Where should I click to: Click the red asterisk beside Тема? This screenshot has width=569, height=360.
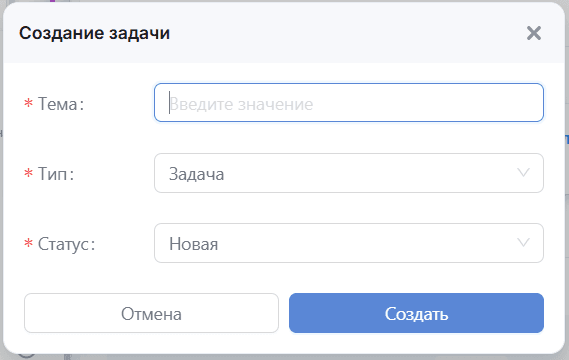(29, 103)
